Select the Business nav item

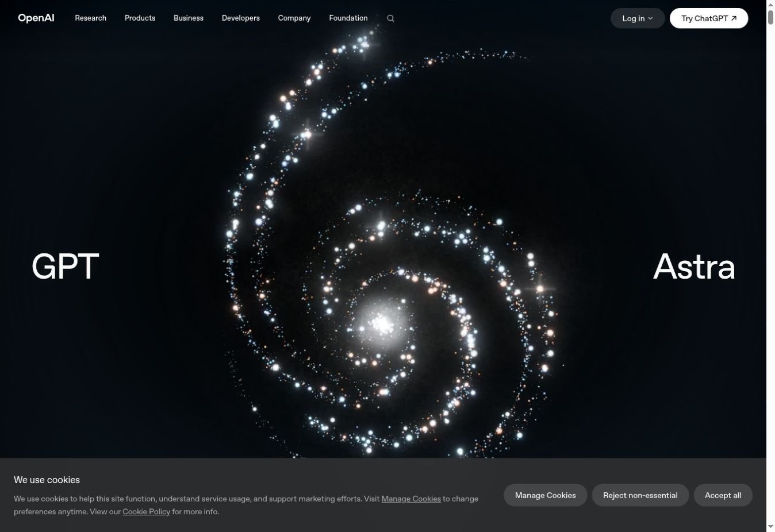(x=189, y=18)
